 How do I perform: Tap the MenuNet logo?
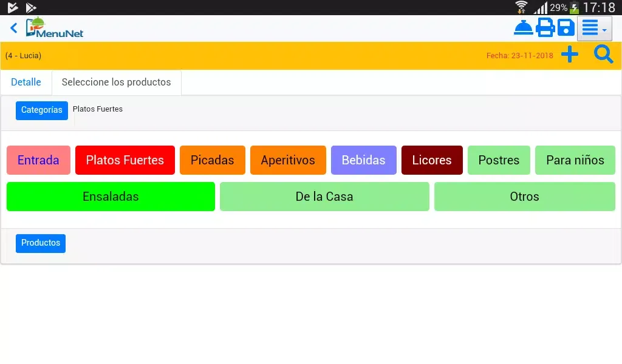[x=54, y=28]
